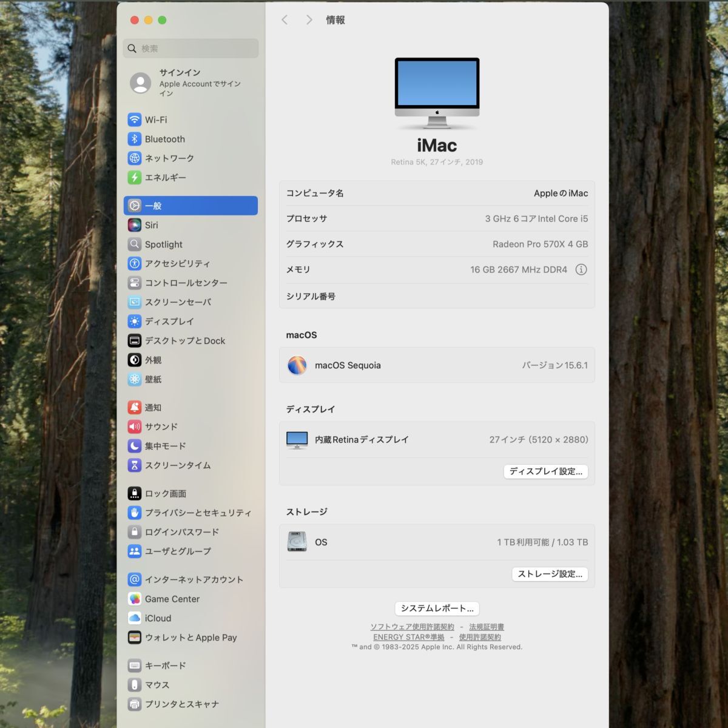Click サインイン Apple Account entry

click(190, 83)
